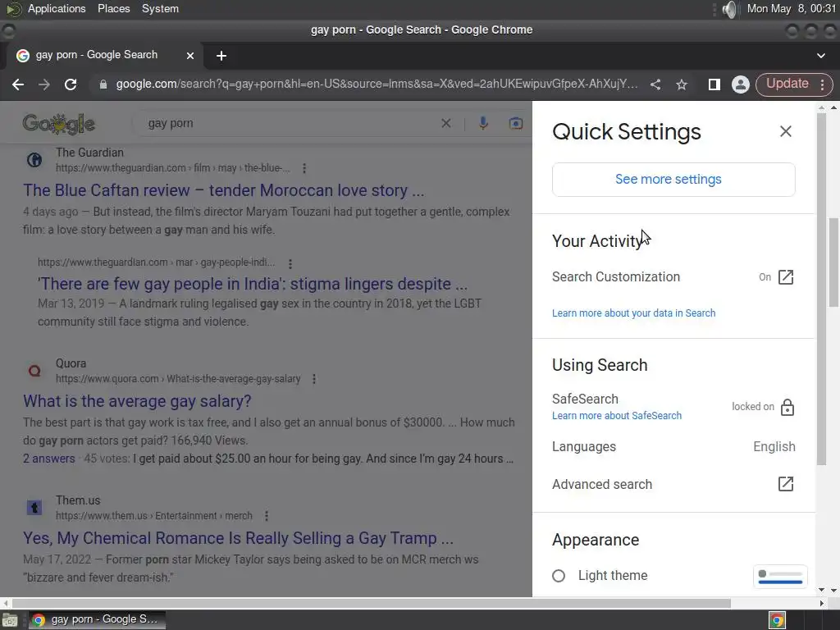This screenshot has height=630, width=840.
Task: Expand the tab search chevron
Action: pos(820,56)
